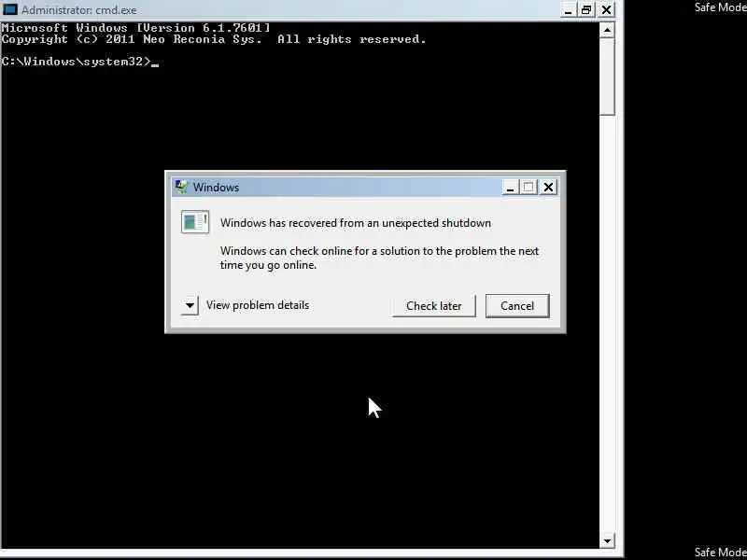
Task: Click the cmd.exe title bar icon
Action: click(x=10, y=9)
